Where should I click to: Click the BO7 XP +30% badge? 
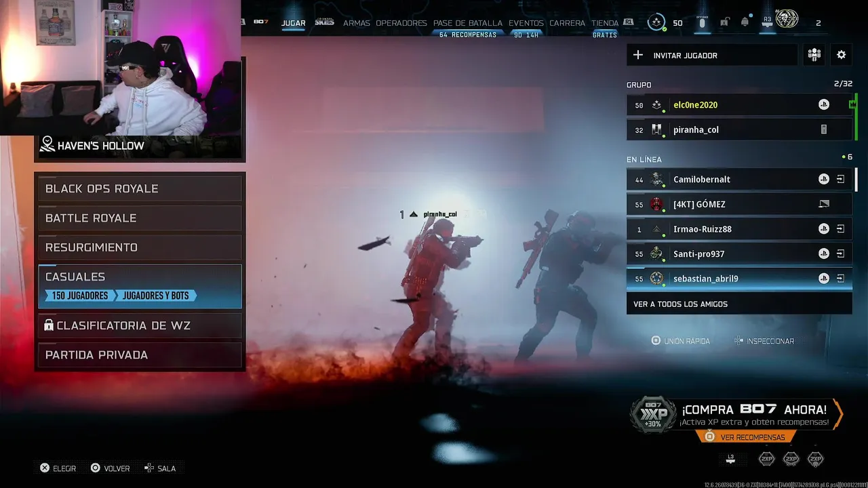coord(654,415)
